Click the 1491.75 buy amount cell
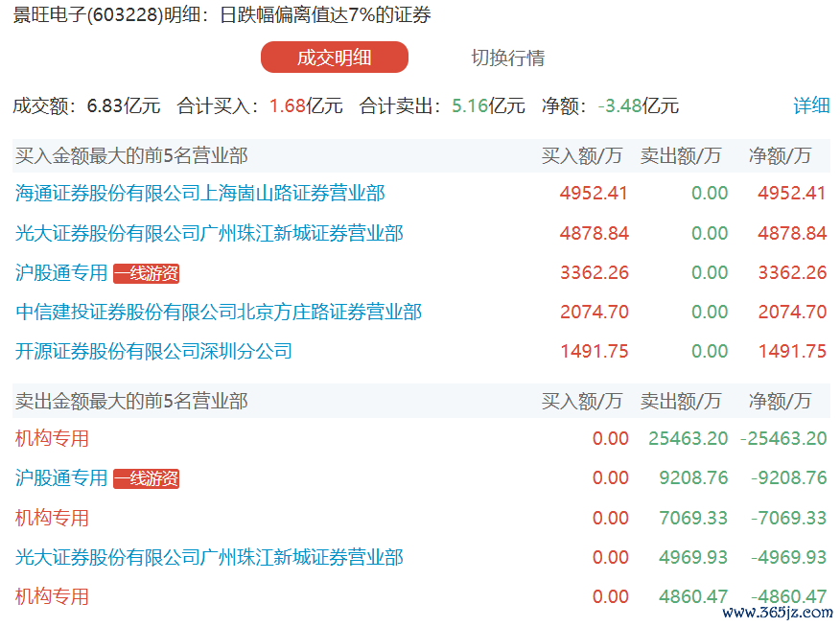This screenshot has width=840, height=627. tap(595, 351)
